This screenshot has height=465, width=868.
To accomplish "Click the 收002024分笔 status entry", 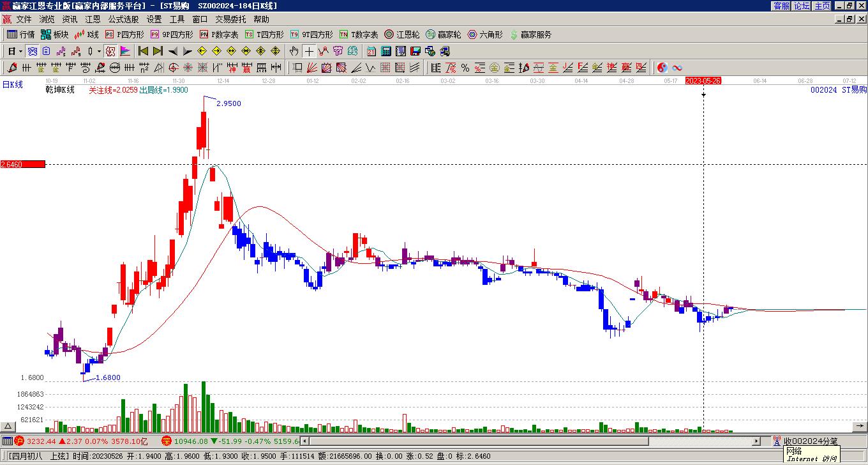I will [811, 441].
